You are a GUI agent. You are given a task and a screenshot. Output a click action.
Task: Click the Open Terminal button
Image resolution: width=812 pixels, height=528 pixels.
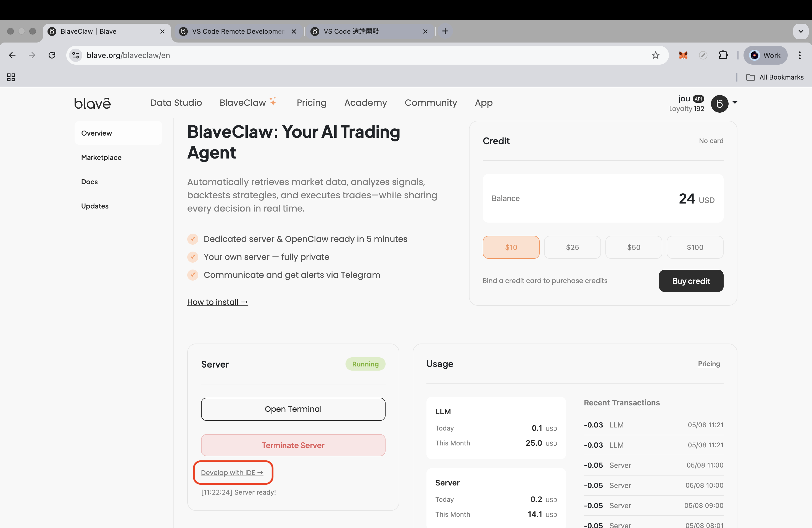point(293,409)
